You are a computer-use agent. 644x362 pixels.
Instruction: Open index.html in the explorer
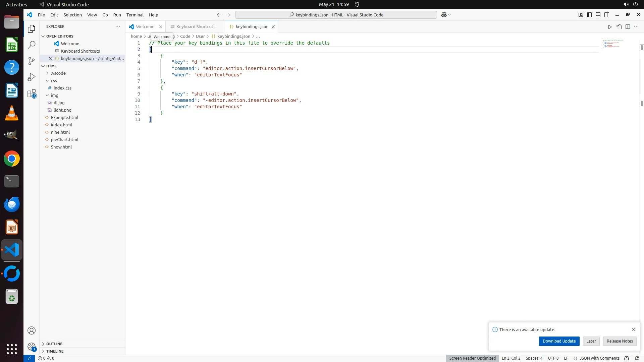(x=61, y=125)
